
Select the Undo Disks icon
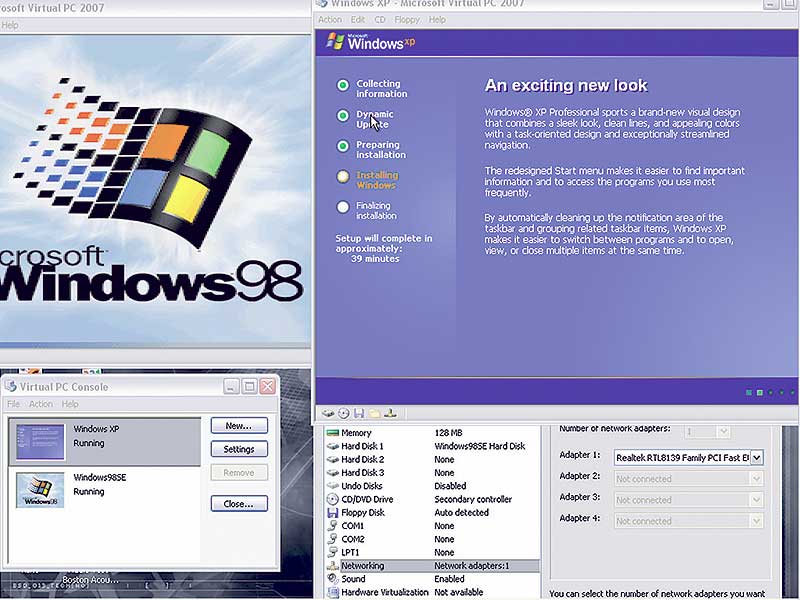click(x=333, y=486)
